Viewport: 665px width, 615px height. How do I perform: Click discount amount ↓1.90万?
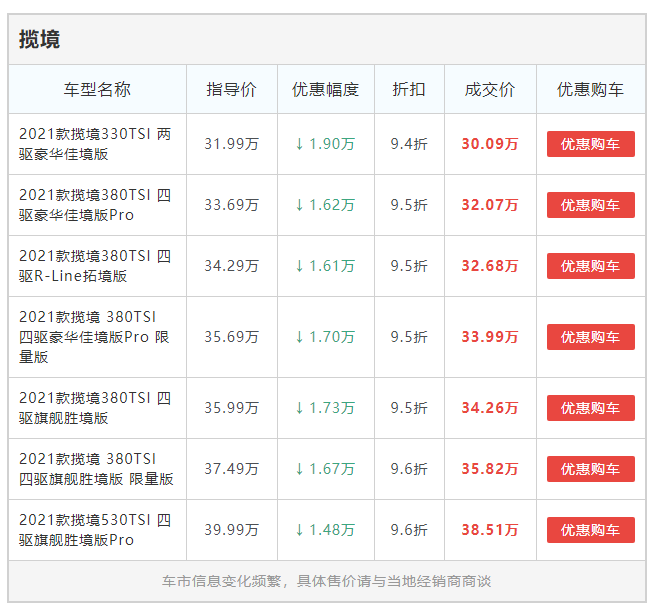pos(325,144)
